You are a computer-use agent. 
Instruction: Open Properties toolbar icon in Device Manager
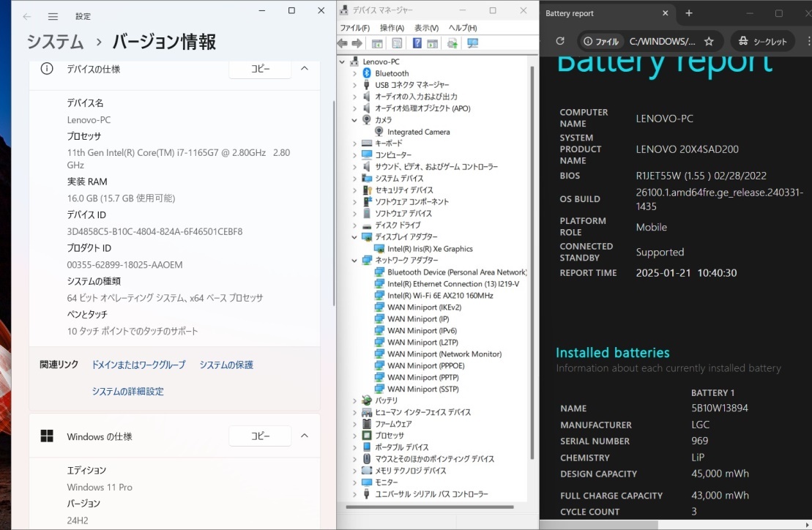pyautogui.click(x=397, y=43)
